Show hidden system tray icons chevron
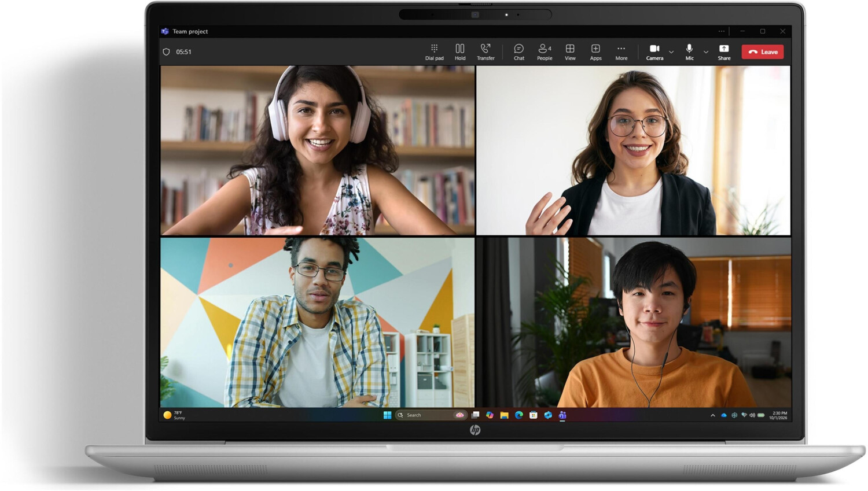 coord(713,415)
